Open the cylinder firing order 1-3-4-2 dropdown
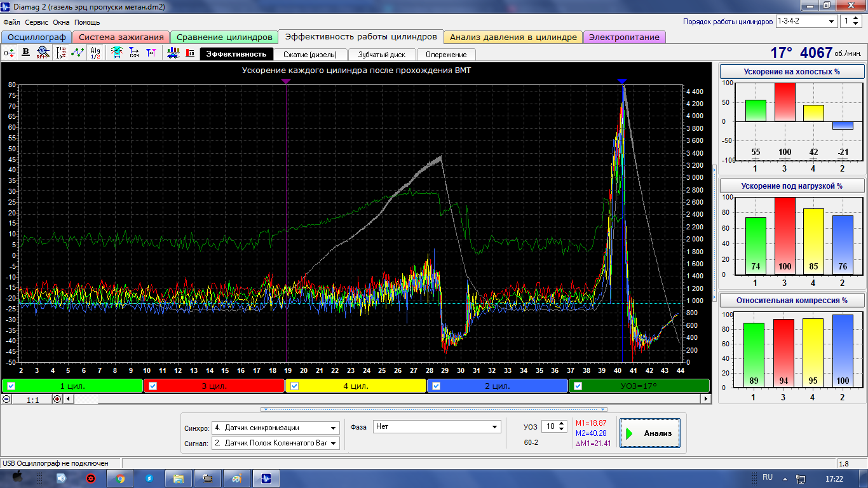Screen dimensions: 868x488 point(832,21)
